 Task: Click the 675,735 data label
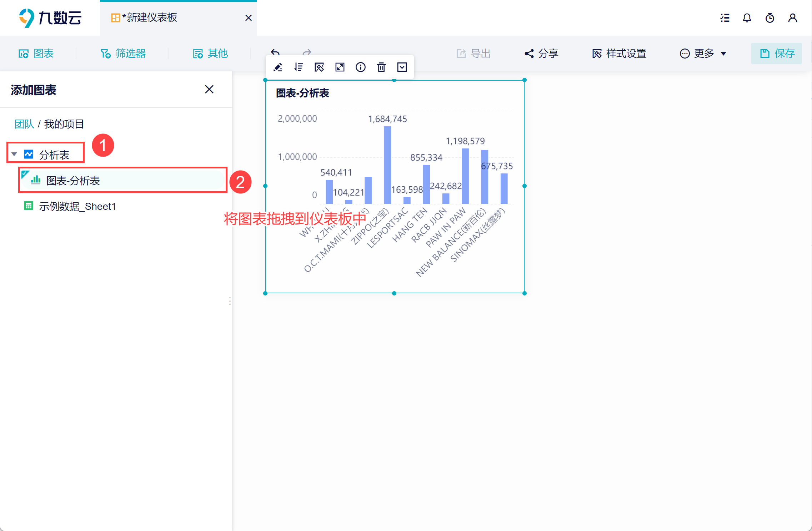coord(497,166)
